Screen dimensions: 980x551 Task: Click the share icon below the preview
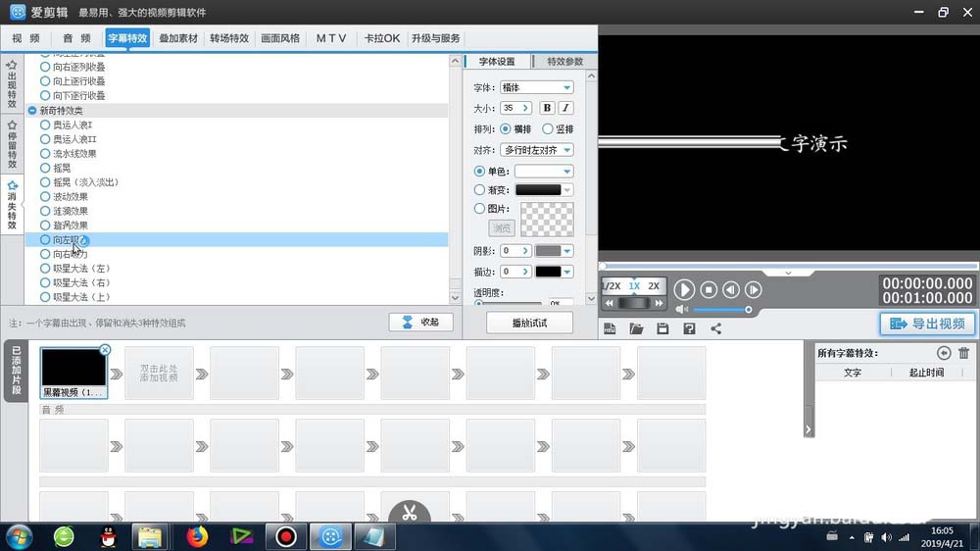point(715,329)
